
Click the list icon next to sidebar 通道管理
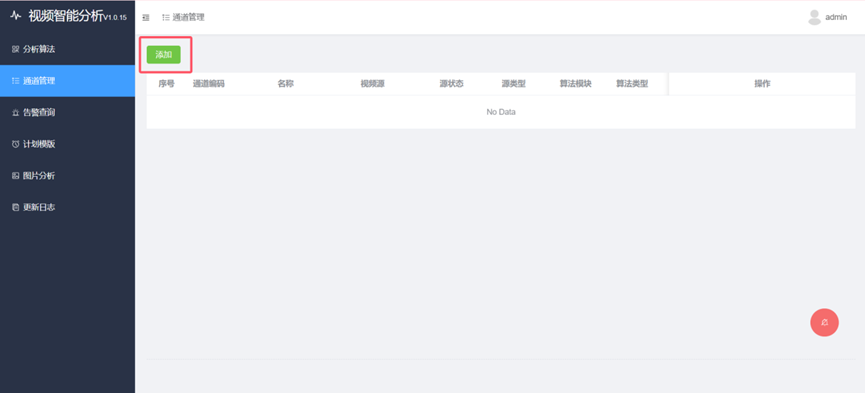15,81
